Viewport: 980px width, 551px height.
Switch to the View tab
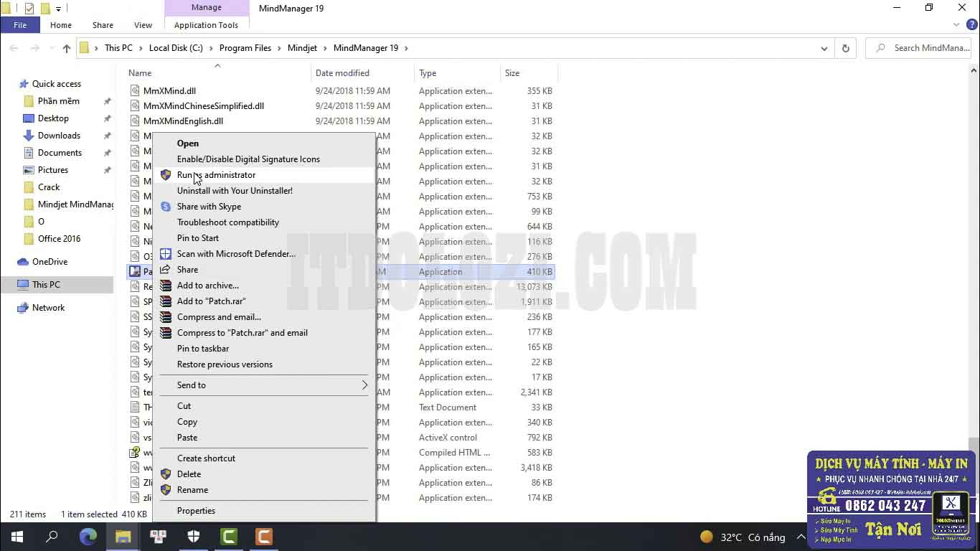(x=143, y=24)
